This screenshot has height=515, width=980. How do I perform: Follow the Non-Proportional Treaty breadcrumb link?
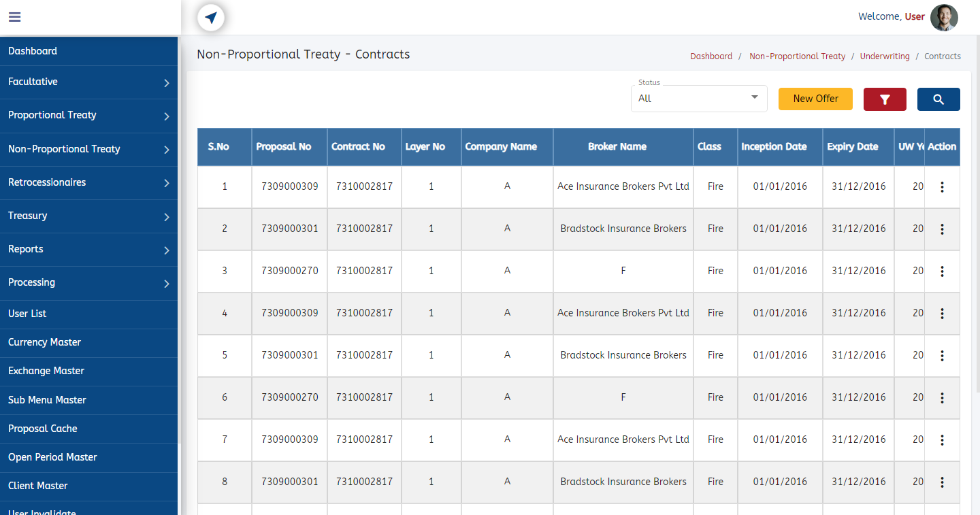[x=797, y=56]
